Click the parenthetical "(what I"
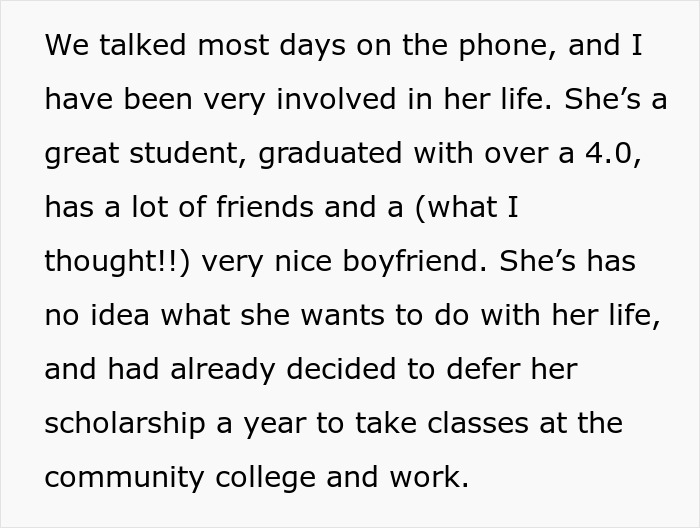This screenshot has height=528, width=700. click(x=467, y=208)
